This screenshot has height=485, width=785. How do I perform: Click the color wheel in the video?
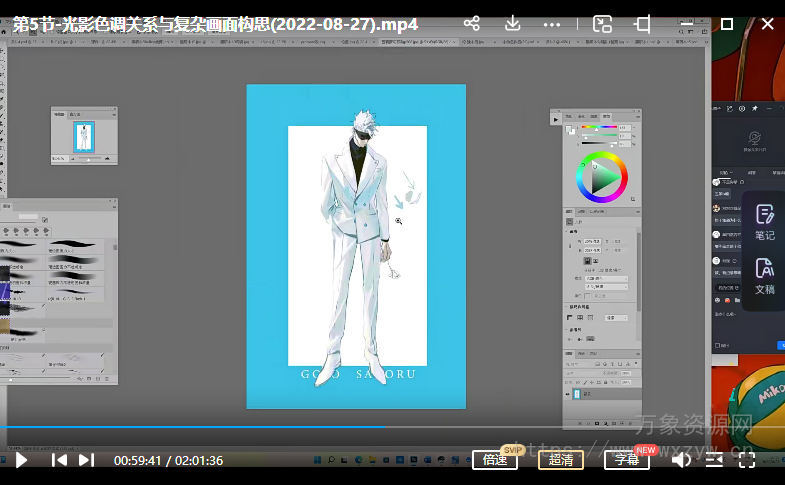[601, 177]
